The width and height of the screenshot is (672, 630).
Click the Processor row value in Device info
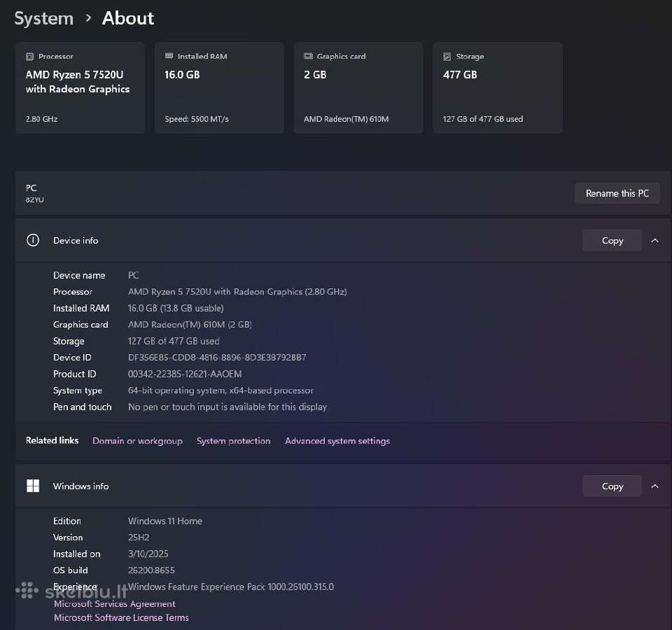(x=237, y=292)
